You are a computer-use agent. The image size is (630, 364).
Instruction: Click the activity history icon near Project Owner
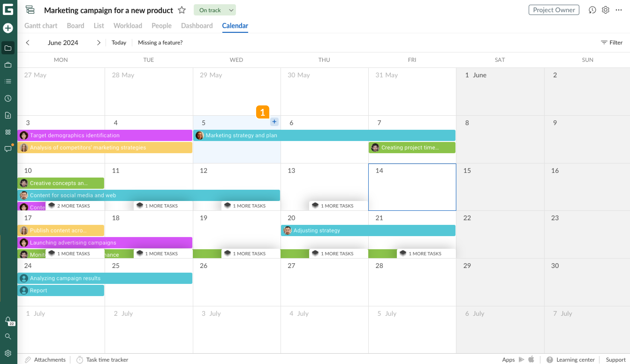pos(592,10)
